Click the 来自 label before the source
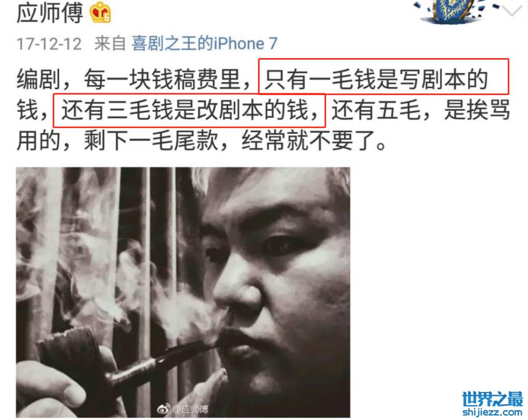This screenshot has width=528, height=420. coord(110,44)
